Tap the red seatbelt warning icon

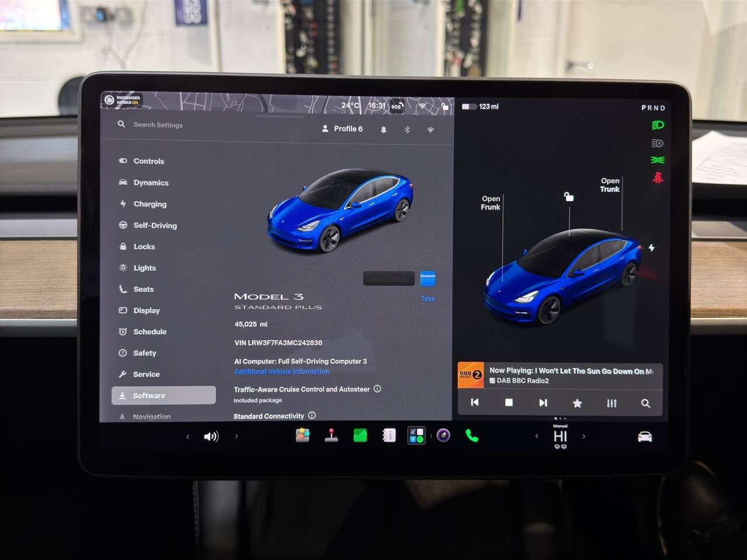tap(658, 177)
